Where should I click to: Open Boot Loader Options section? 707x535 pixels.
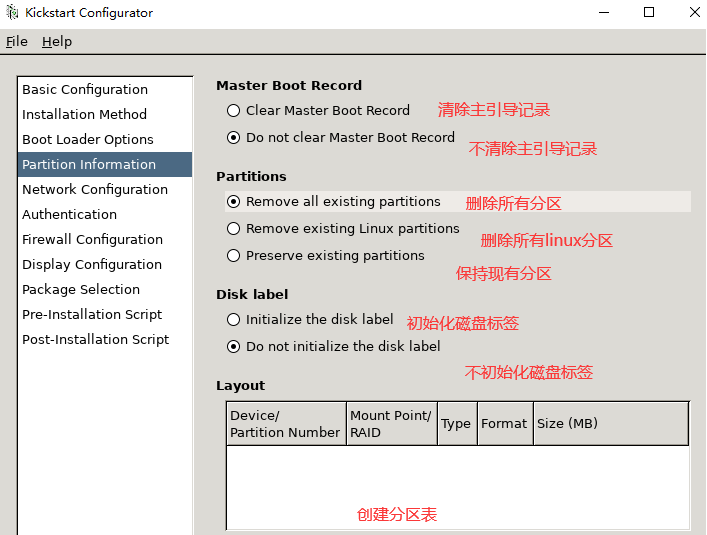click(105, 139)
